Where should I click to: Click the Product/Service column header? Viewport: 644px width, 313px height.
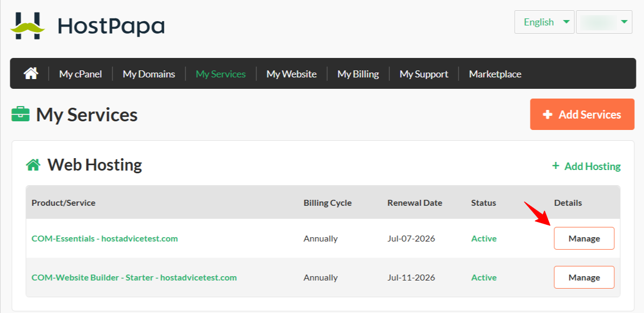click(x=64, y=203)
